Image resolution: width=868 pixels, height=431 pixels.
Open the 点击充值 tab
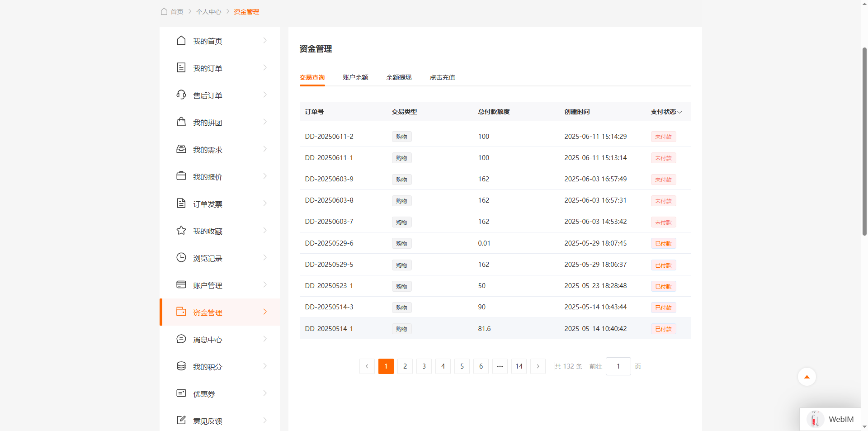point(442,77)
